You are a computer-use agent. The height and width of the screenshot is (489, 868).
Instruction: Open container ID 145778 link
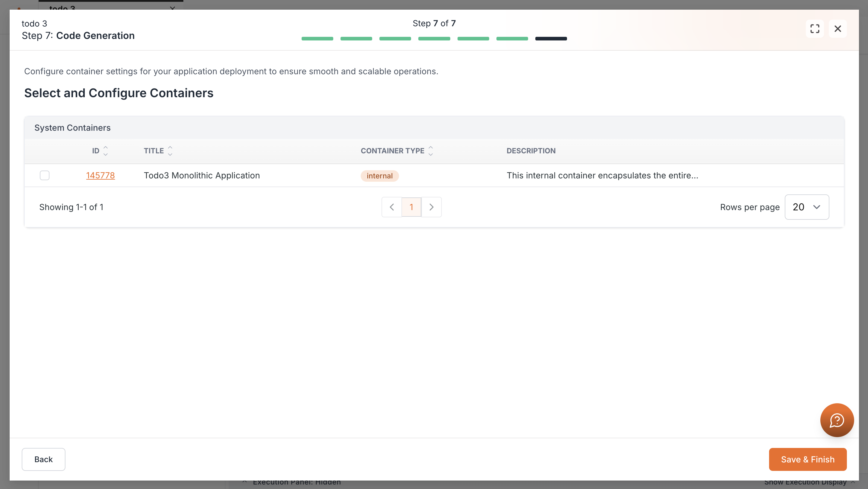[100, 175]
